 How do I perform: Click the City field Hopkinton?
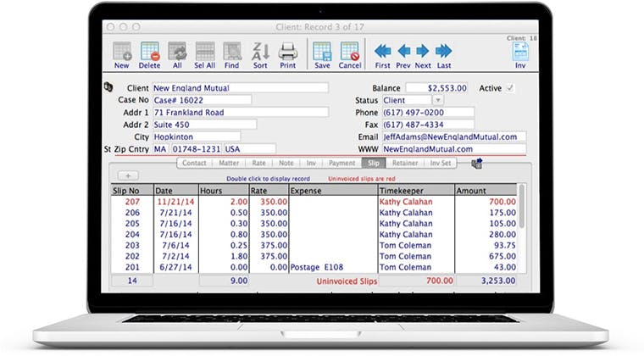197,136
